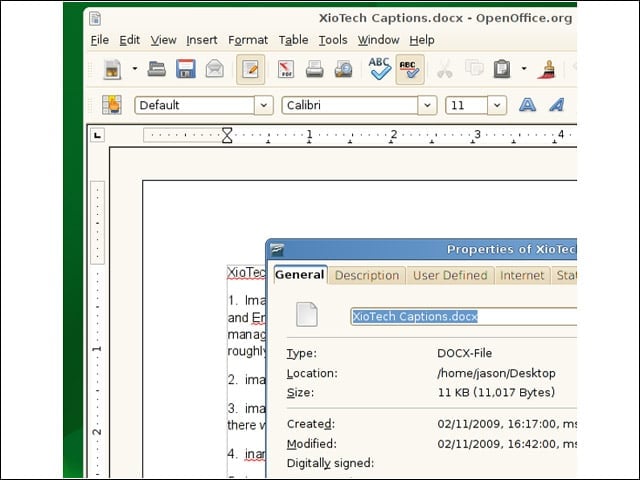Click the Paste clipboard icon
Viewport: 640px width, 480px height.
point(502,69)
